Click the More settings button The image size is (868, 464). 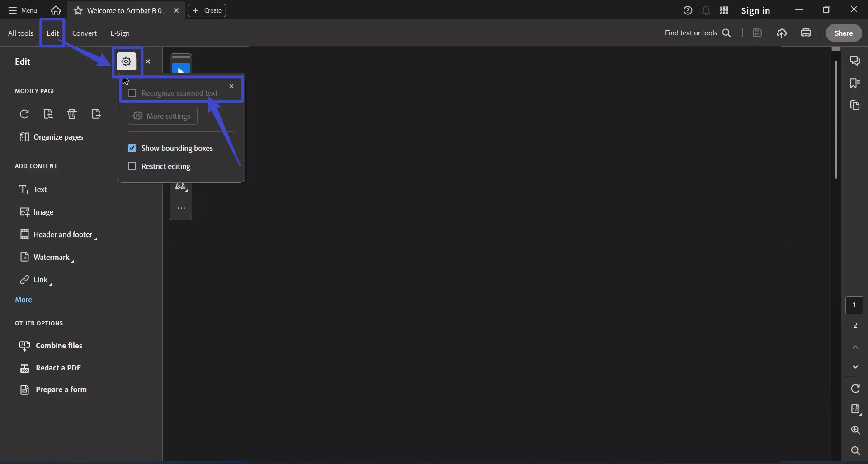click(162, 116)
